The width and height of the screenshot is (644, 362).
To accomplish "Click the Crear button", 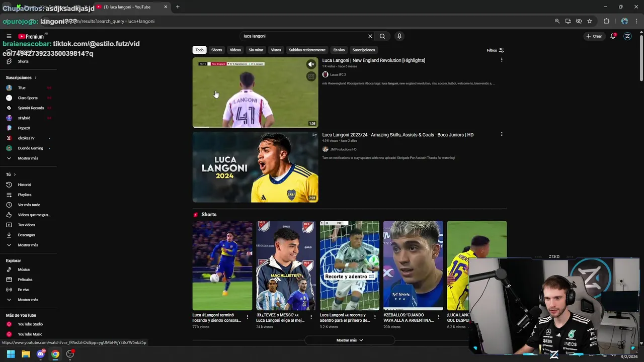I will [594, 36].
